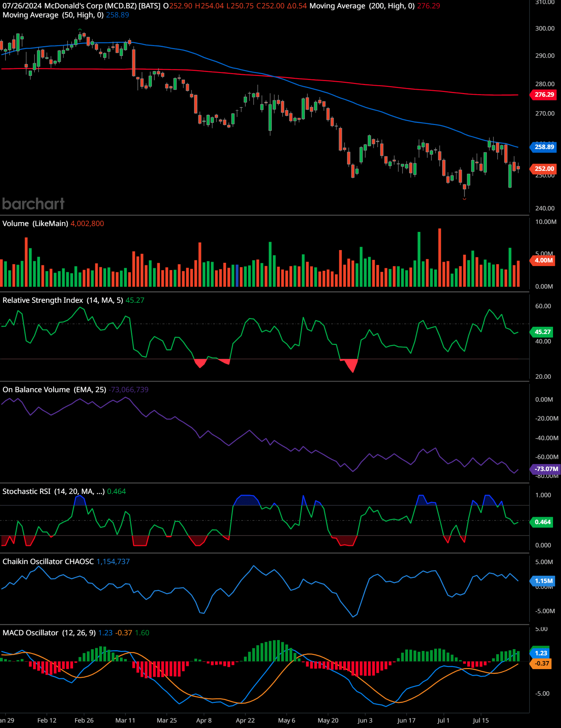This screenshot has width=561, height=728.
Task: Click the -20.00M OBV axis label
Action: (x=546, y=418)
